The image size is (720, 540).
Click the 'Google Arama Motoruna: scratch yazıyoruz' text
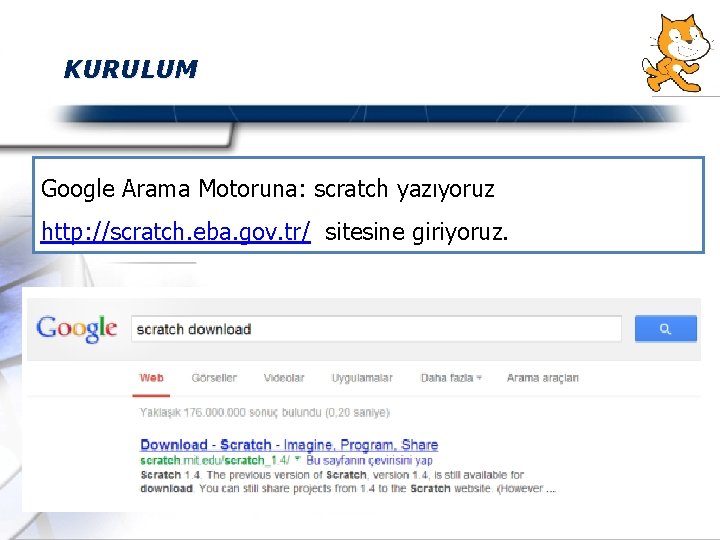click(x=268, y=188)
